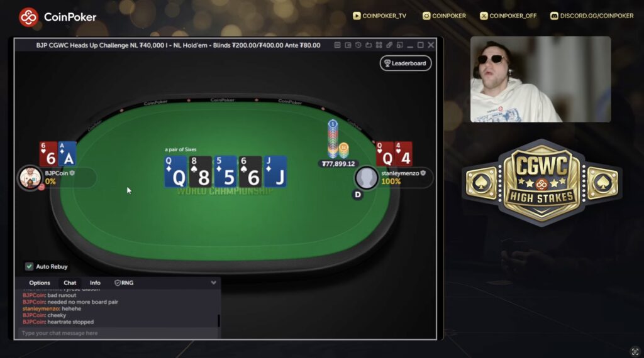
Task: Switch to the Options tab
Action: click(40, 283)
